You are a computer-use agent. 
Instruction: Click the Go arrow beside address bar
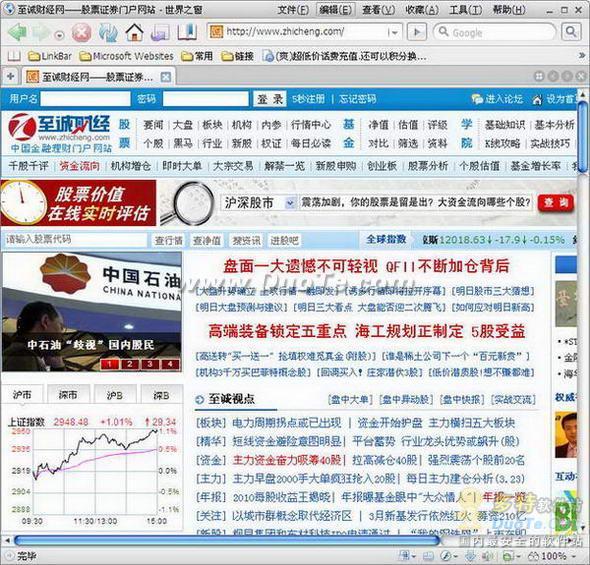[x=417, y=32]
